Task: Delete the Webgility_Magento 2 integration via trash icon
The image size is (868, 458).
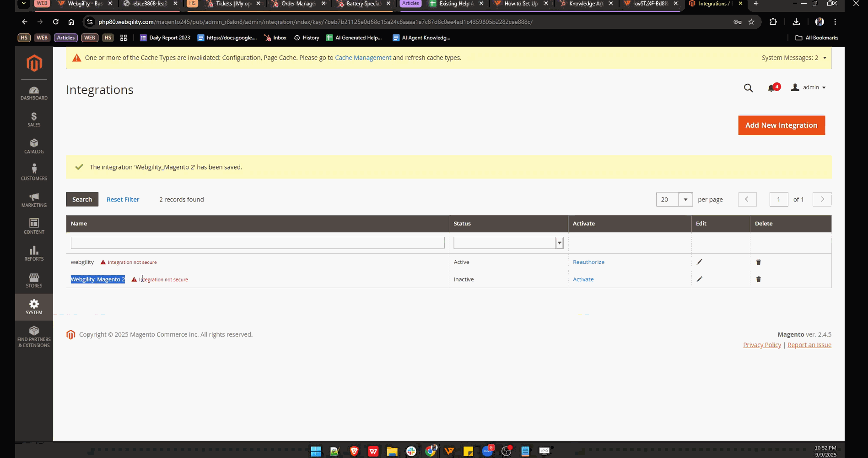Action: coord(758,279)
